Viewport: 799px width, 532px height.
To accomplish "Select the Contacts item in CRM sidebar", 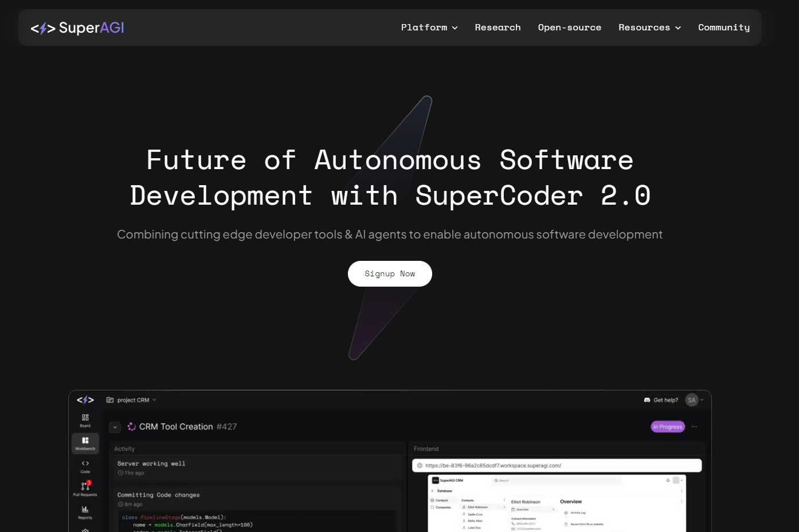I will pyautogui.click(x=442, y=500).
